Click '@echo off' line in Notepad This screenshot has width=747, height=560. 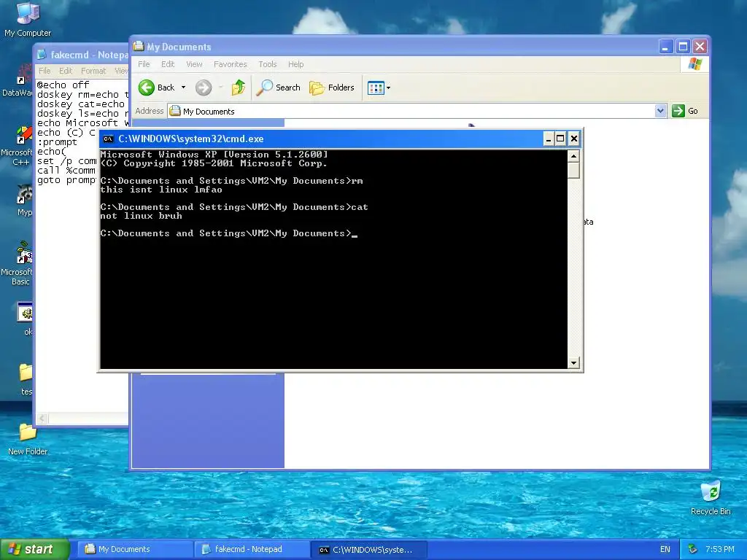(x=63, y=85)
